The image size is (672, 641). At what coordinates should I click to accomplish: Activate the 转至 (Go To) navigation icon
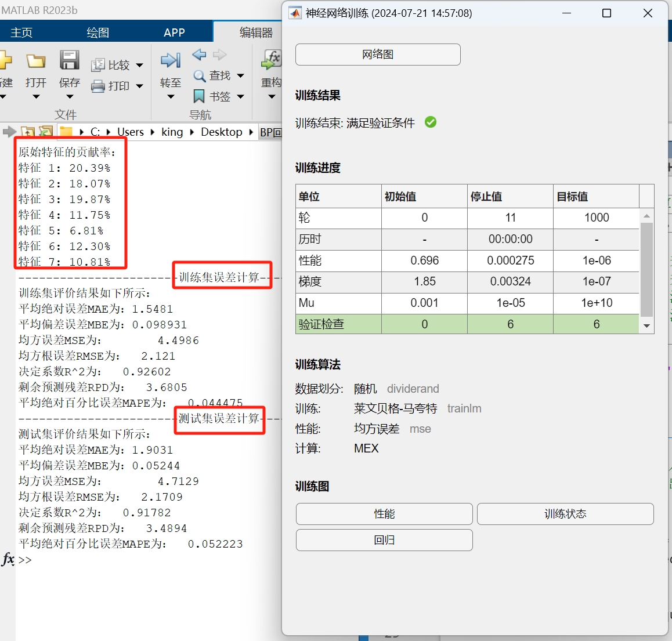[170, 60]
